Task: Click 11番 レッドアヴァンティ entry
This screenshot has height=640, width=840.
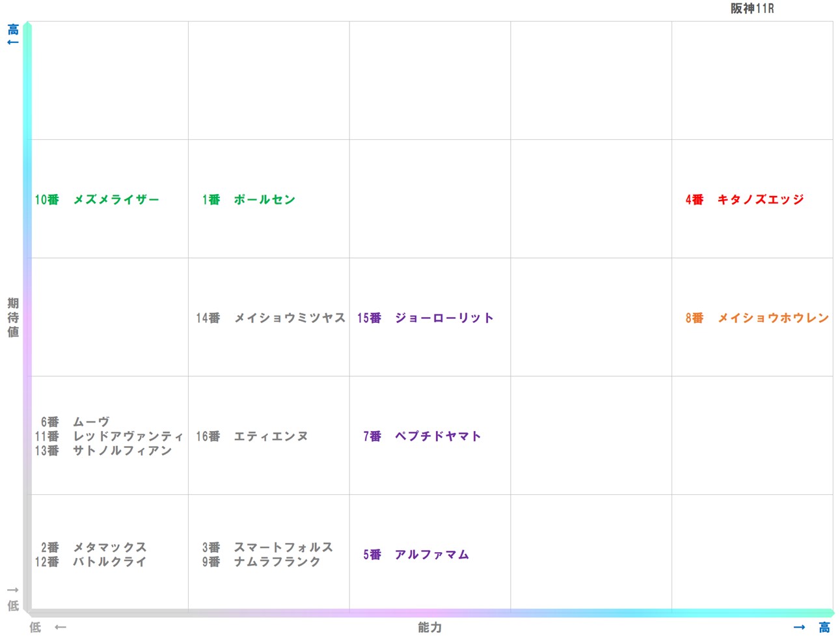Action: (x=109, y=436)
